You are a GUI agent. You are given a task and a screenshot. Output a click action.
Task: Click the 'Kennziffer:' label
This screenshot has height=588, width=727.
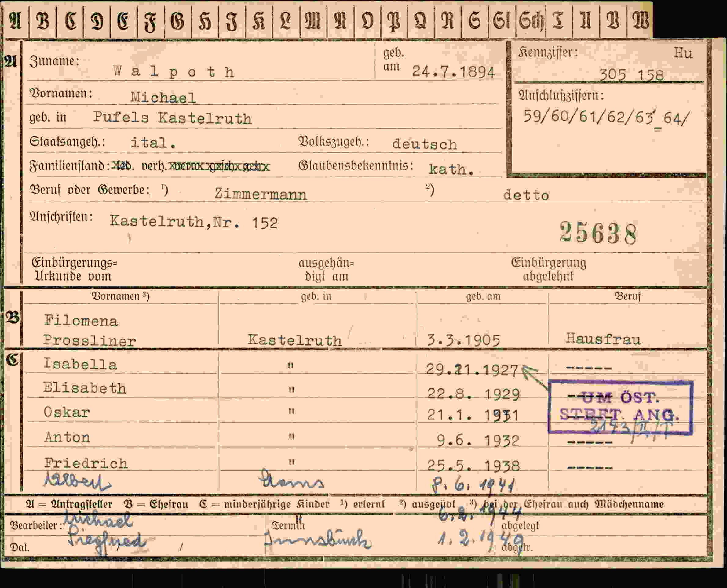[x=548, y=52]
